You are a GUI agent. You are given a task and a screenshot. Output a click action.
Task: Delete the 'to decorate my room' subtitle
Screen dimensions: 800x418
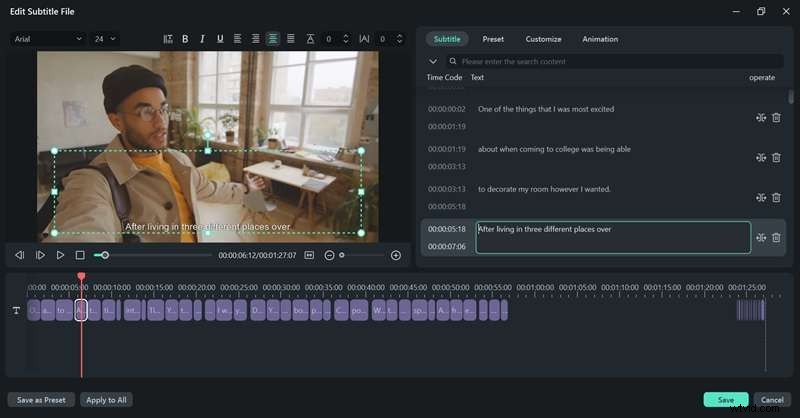click(776, 198)
